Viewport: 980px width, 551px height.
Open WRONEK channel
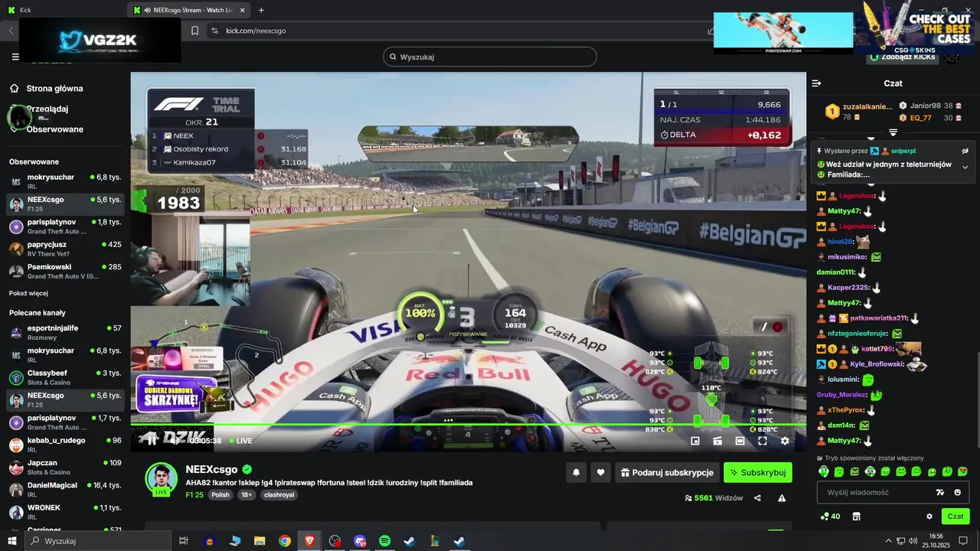pos(65,512)
